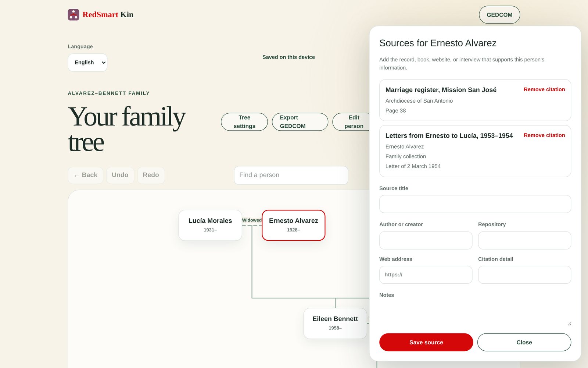Viewport: 588px width, 368px height.
Task: Focus the Find a person search box
Action: pos(291,175)
